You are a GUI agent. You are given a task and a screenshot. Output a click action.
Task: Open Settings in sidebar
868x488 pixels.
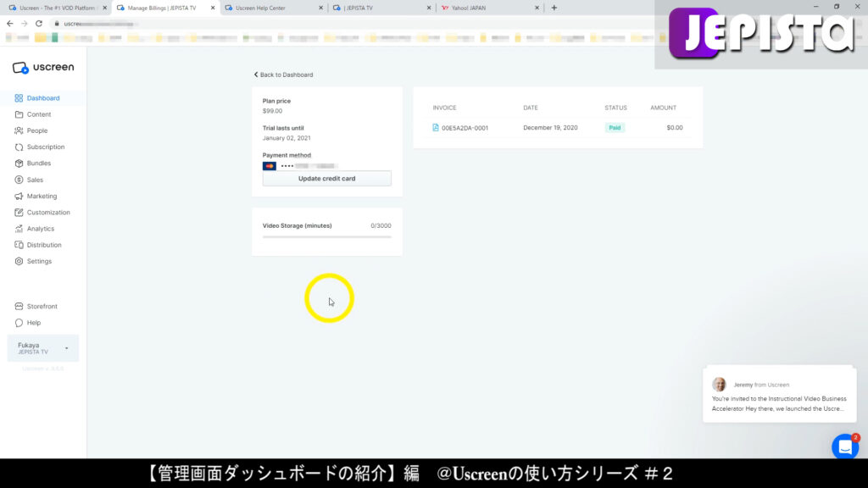point(39,261)
